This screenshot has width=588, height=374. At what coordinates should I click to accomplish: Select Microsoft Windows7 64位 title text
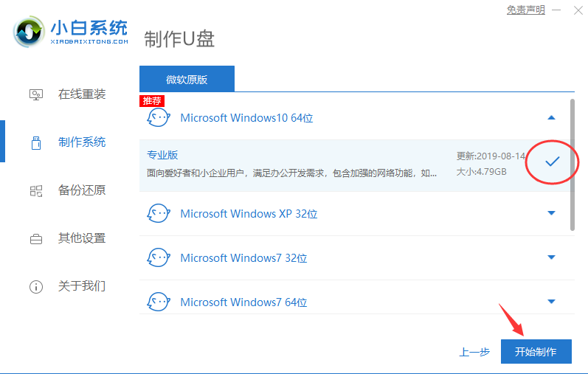pos(243,302)
